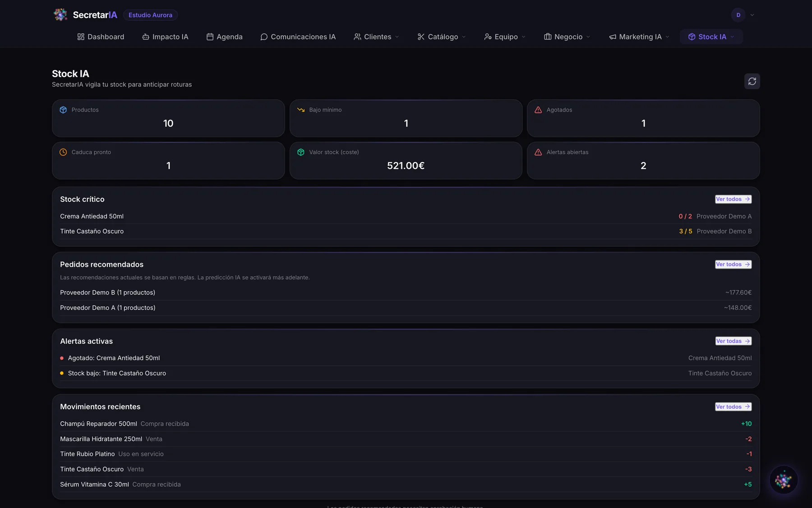This screenshot has width=812, height=508.
Task: Click Ver todos in Pedidos recomendados
Action: 734,264
